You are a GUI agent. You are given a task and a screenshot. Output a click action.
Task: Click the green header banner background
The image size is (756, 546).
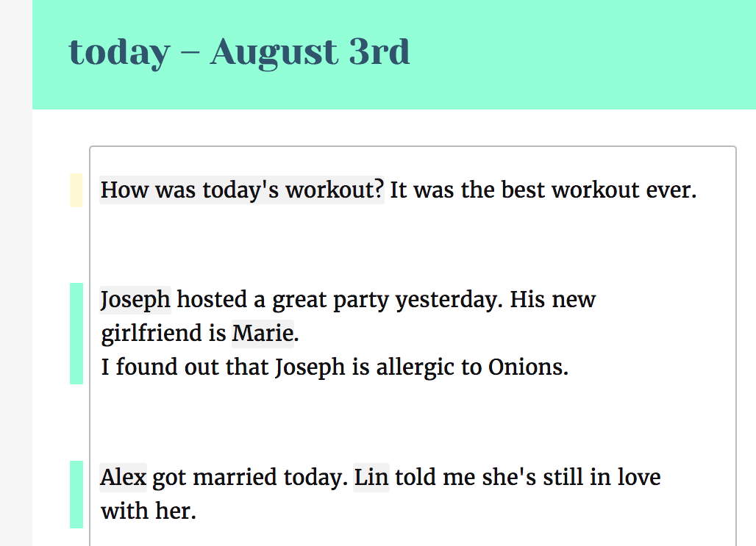pyautogui.click(x=579, y=54)
